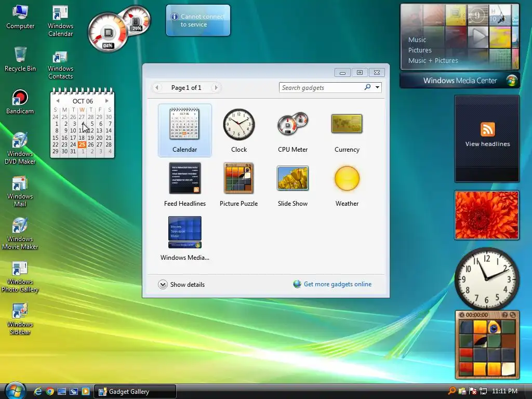Click the Cannot connect to service gadget
The width and height of the screenshot is (532, 399).
click(198, 20)
